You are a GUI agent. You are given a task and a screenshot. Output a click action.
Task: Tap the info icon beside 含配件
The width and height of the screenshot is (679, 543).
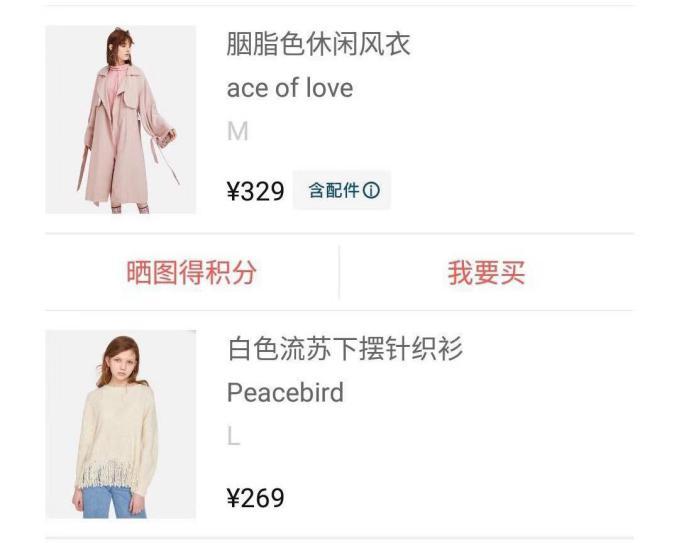point(371,190)
